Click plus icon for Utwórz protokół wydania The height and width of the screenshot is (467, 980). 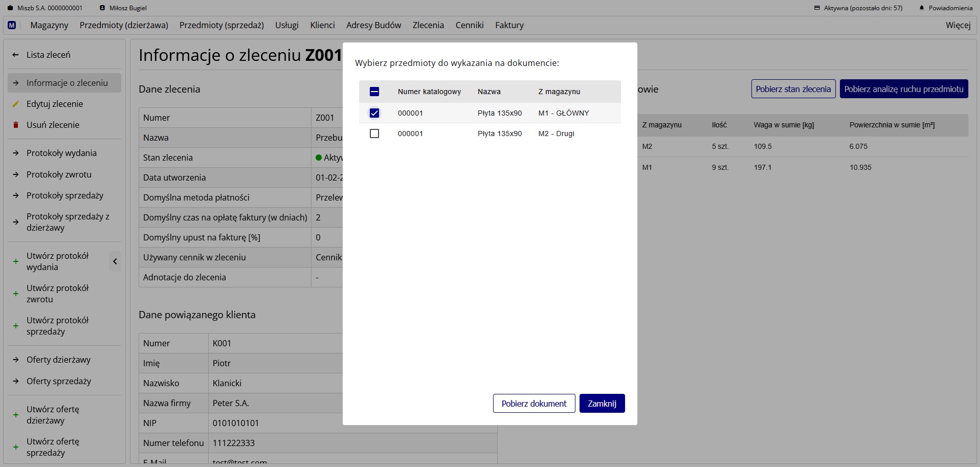click(16, 261)
